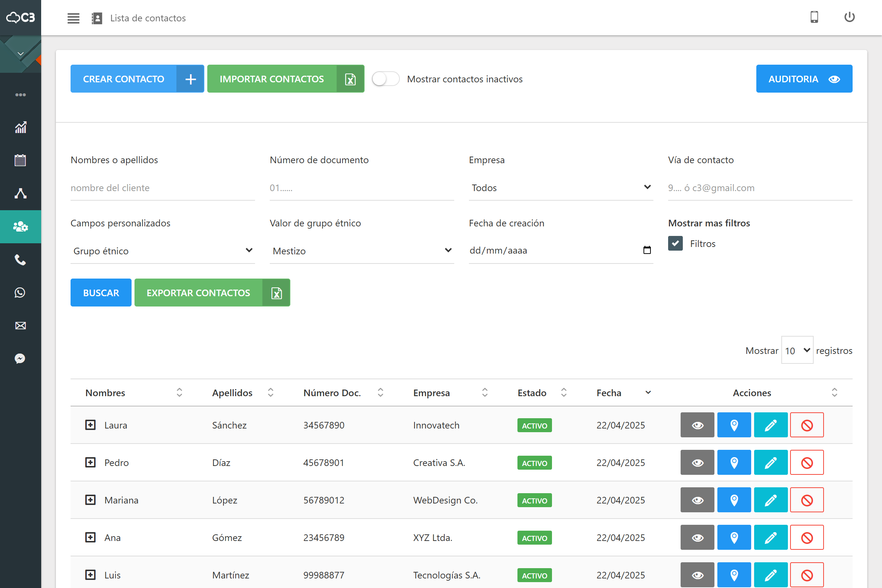The height and width of the screenshot is (588, 882).
Task: Toggle Mostrar contactos inactivos switch
Action: [x=386, y=79]
